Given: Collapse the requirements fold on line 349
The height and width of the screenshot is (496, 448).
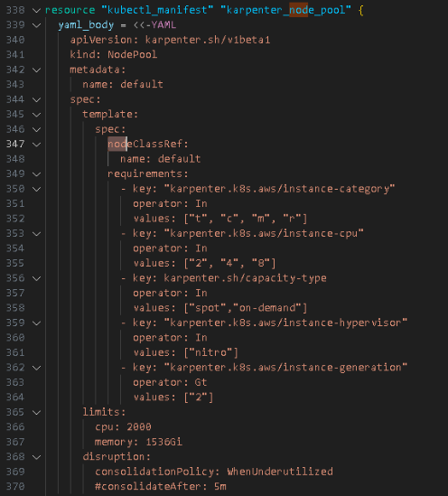Looking at the screenshot, I should pos(37,174).
